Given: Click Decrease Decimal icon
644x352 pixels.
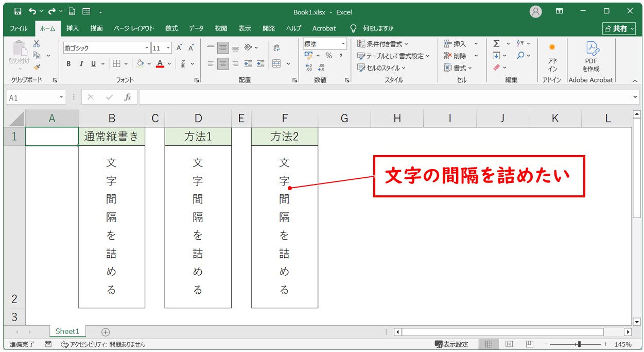Looking at the screenshot, I should pos(322,68).
